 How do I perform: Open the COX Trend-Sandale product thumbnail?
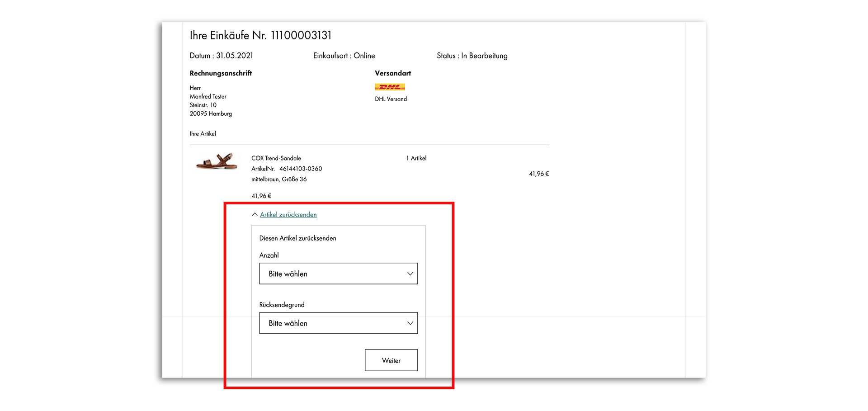coord(217,161)
